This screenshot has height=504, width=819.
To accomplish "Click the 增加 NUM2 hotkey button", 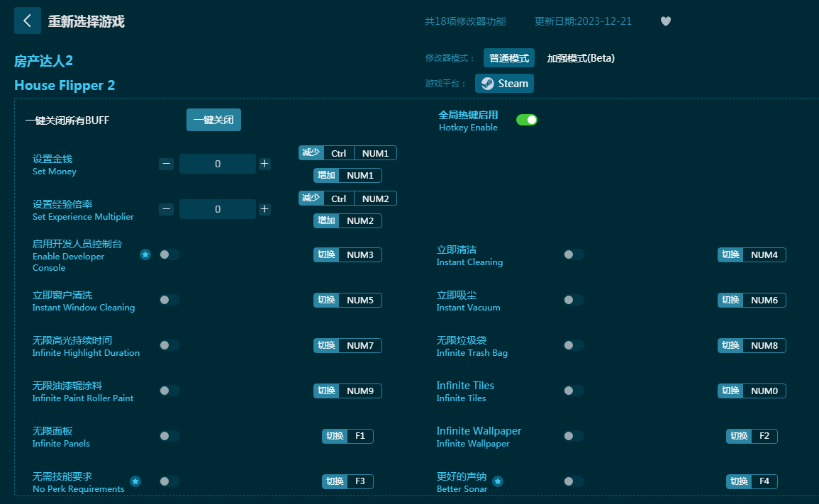I will tap(347, 221).
